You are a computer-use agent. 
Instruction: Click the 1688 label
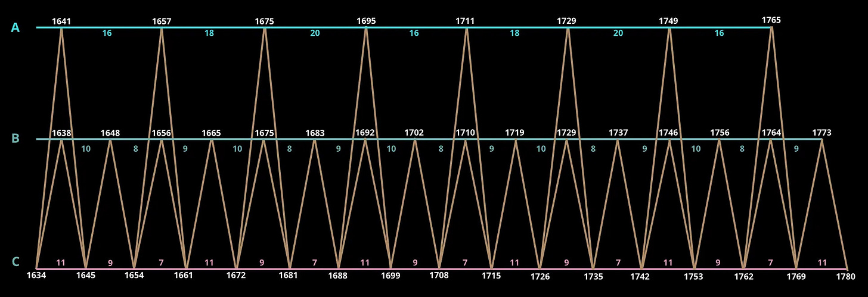(339, 276)
